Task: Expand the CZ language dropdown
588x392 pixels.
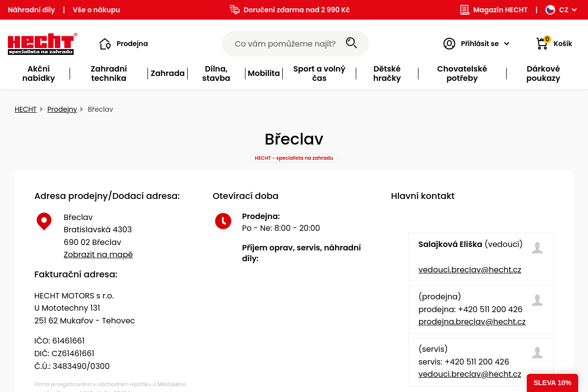Action: tap(574, 10)
